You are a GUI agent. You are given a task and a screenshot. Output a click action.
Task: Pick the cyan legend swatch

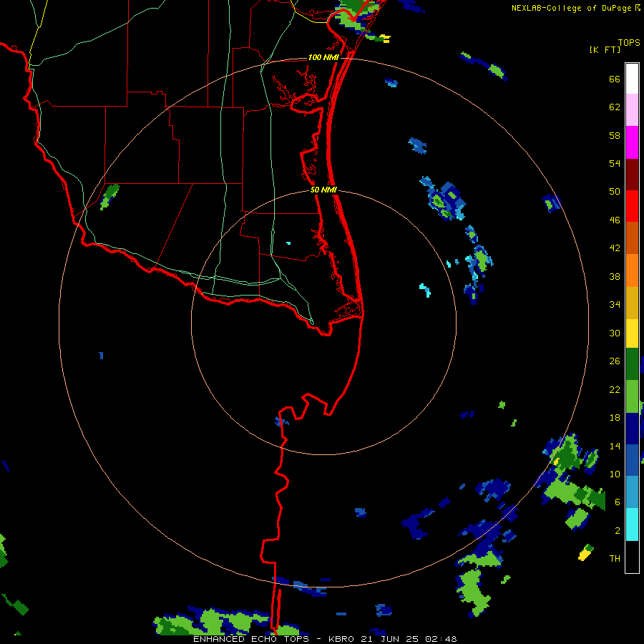(x=632, y=525)
